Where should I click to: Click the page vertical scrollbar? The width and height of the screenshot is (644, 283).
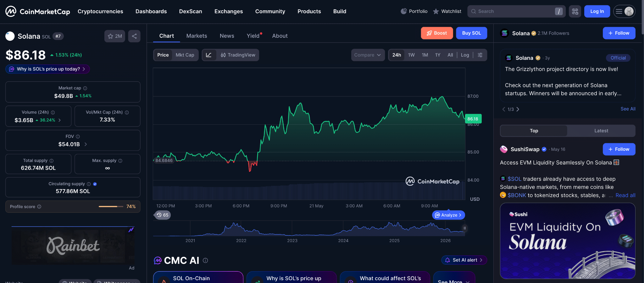[x=642, y=17]
